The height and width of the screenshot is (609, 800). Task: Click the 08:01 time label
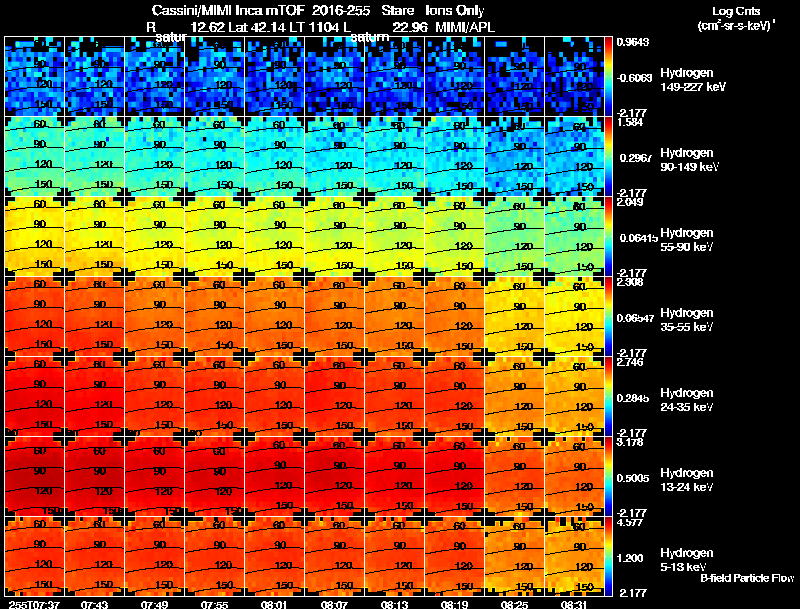click(x=274, y=604)
